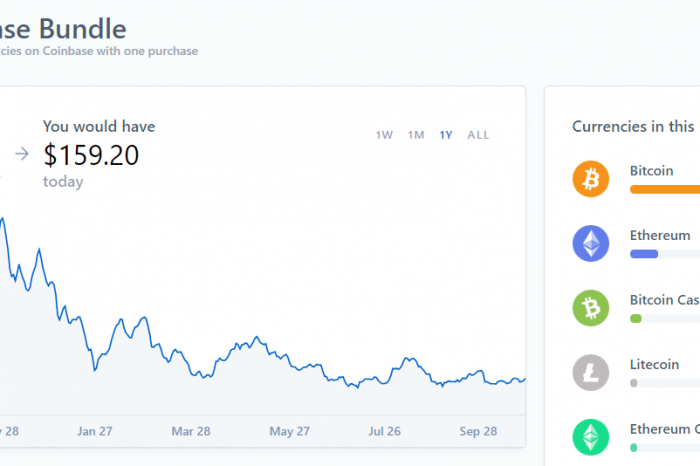Click the Mar 28 axis label

191,431
